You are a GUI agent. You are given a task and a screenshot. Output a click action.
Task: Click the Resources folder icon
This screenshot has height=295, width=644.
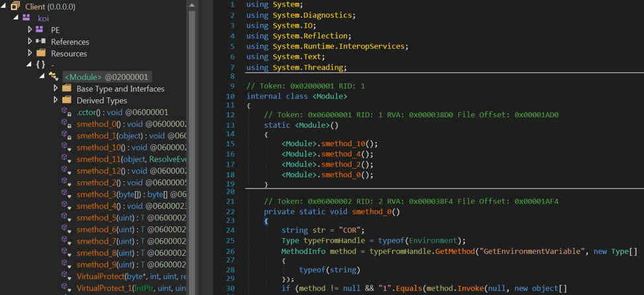coord(40,53)
